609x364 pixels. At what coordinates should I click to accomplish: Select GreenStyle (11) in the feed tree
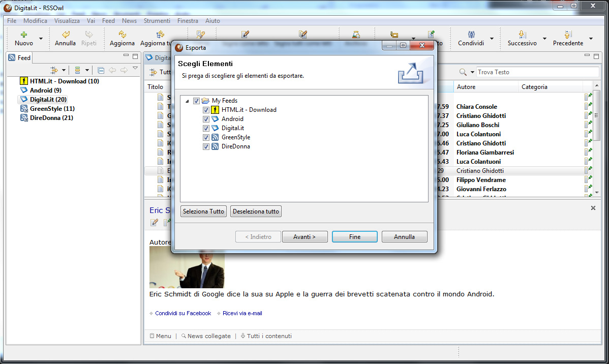[52, 109]
